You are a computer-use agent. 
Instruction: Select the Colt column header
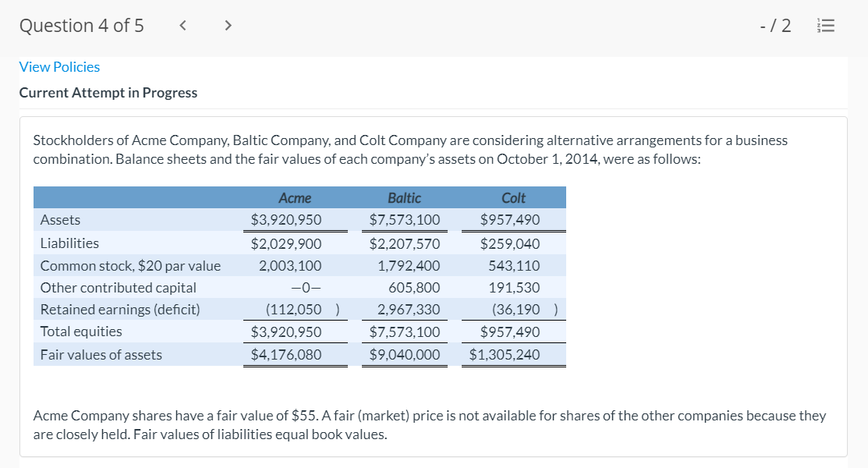click(x=513, y=198)
